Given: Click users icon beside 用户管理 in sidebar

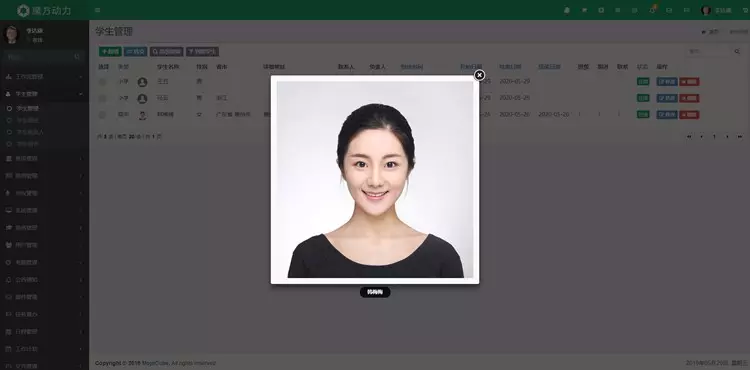Looking at the screenshot, I should [8, 245].
